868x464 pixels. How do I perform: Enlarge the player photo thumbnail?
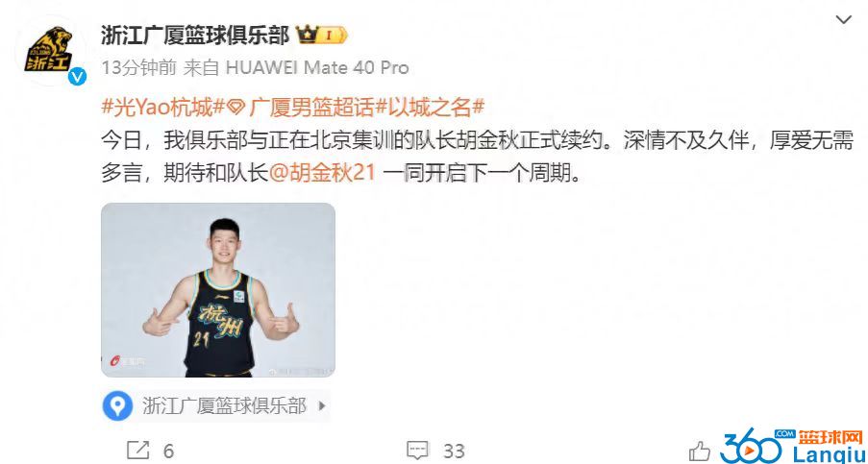point(218,290)
